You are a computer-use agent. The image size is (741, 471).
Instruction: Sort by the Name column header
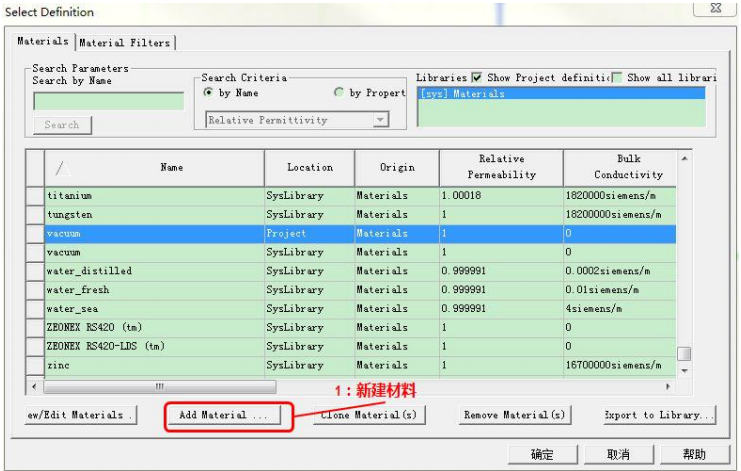click(154, 168)
